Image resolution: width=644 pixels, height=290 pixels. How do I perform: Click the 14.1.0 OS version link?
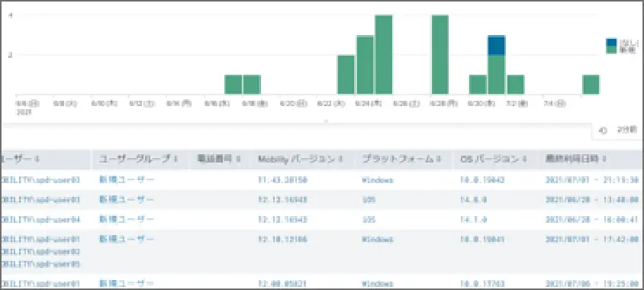[x=474, y=220]
